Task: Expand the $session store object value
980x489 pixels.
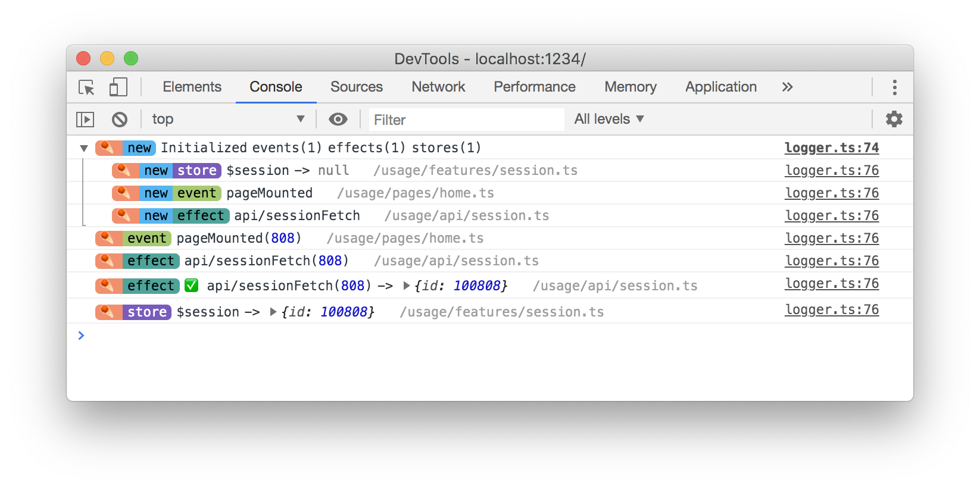Action: tap(273, 312)
